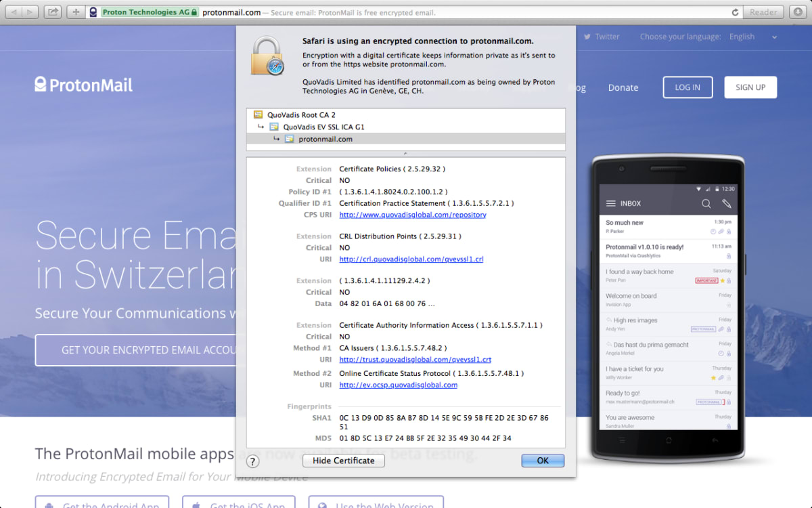Click Certificate Policies ( 2.5.29.32 ) text
Screen dimensions: 812x508
[x=392, y=169]
